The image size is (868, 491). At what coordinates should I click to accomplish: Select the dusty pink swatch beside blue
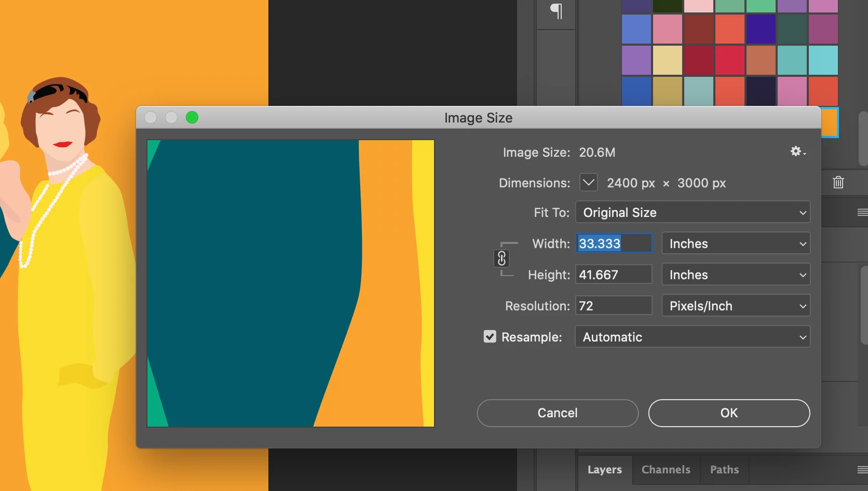tap(668, 29)
